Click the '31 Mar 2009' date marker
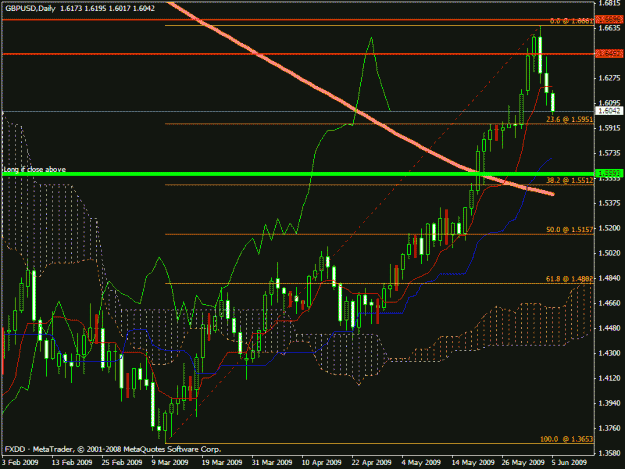Viewport: 625px width, 469px height. point(272,462)
